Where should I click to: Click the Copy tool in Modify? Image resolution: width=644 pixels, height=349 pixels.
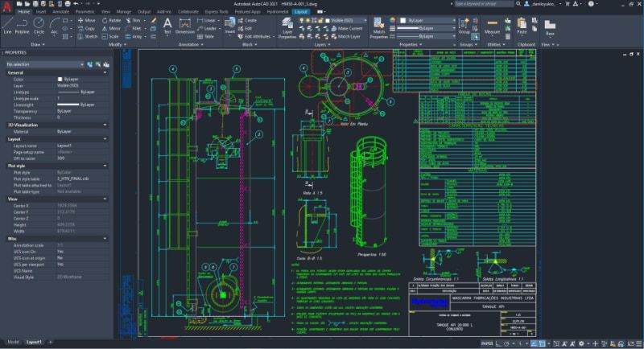pos(87,28)
